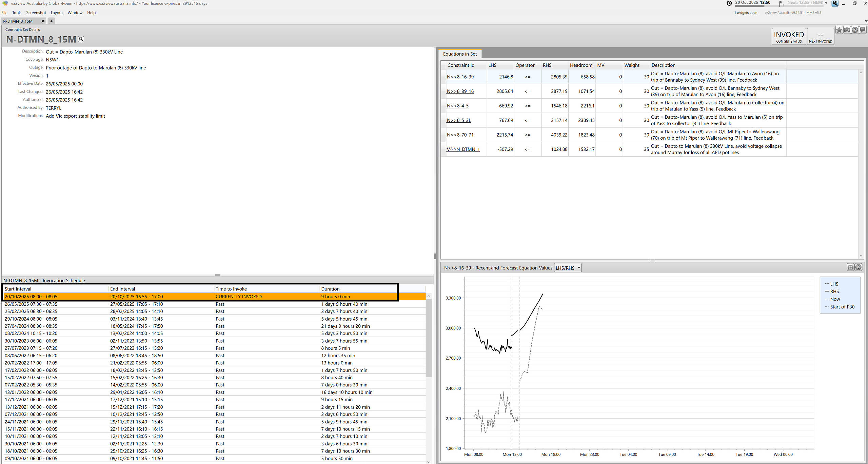The image size is (868, 464).
Task: Toggle the muted speaker sound button
Action: (x=835, y=3)
